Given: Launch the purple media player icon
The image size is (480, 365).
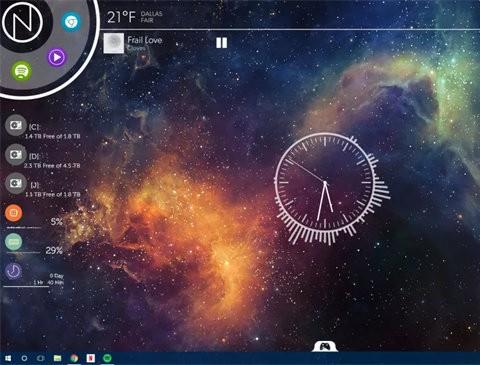Looking at the screenshot, I should (57, 57).
